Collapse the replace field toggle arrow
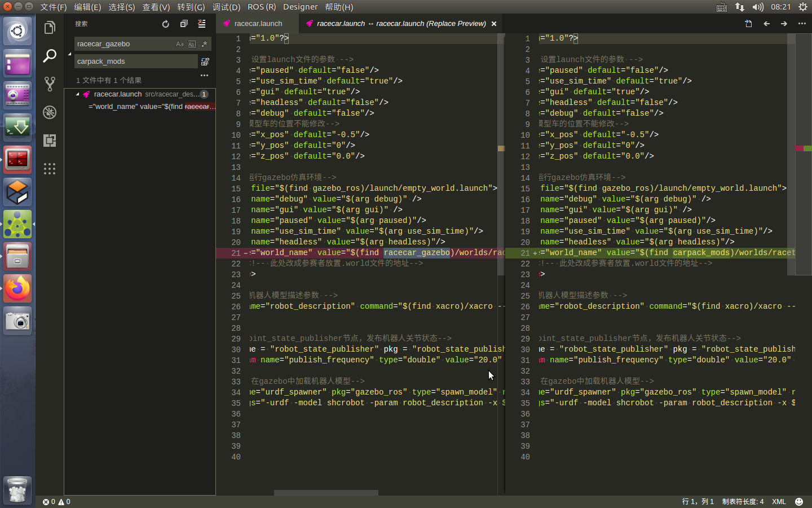 (70, 54)
